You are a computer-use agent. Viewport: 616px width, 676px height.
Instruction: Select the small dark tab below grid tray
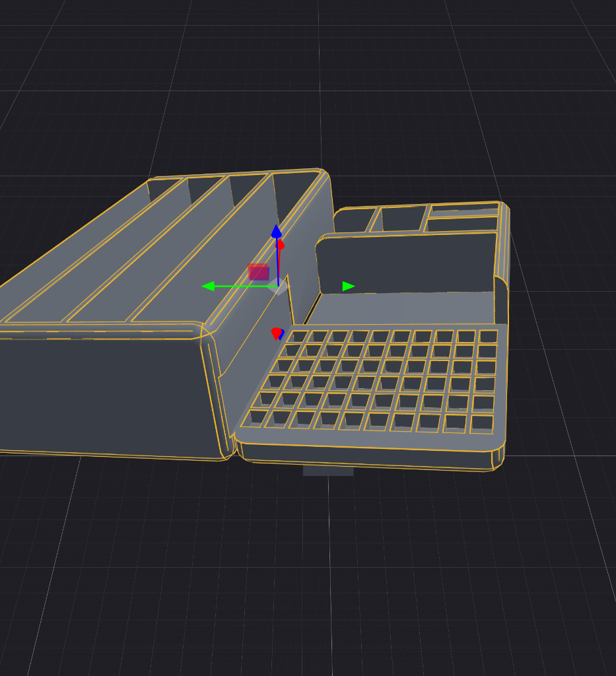[x=328, y=471]
